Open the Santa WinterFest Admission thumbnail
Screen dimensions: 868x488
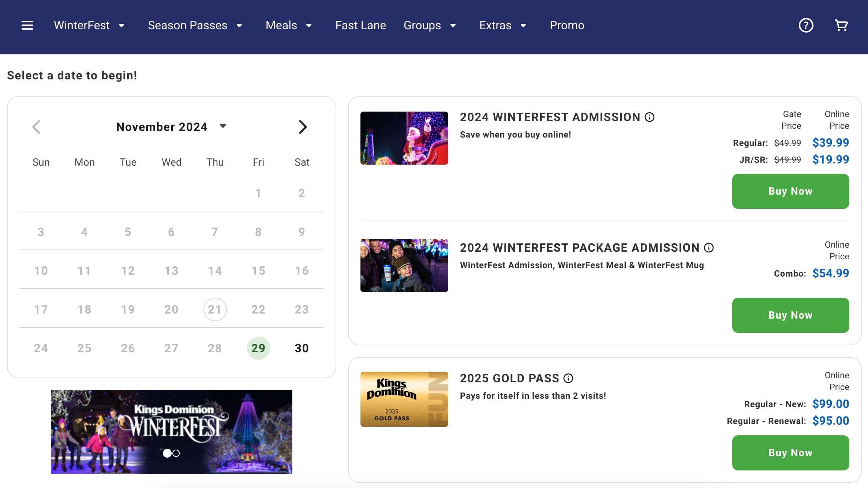click(404, 138)
